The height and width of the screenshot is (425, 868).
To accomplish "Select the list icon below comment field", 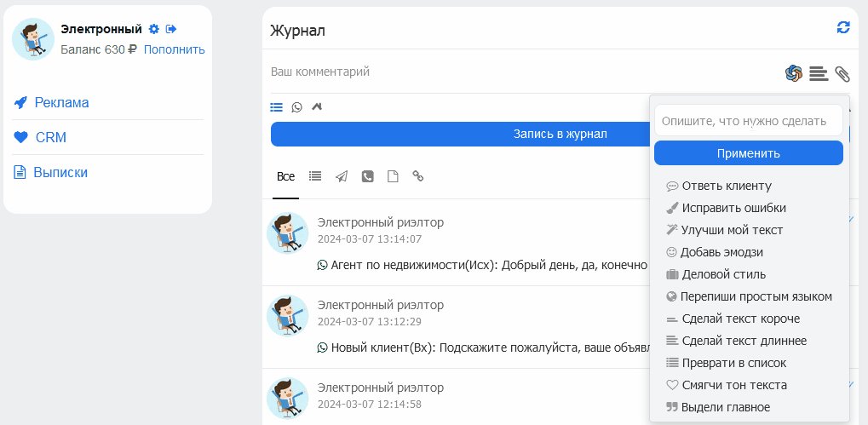I will pos(276,106).
